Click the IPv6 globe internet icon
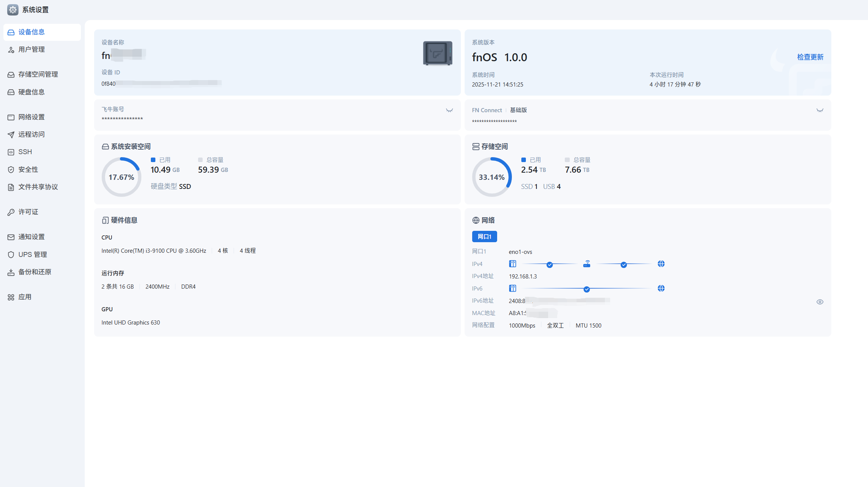The height and width of the screenshot is (487, 868). pos(661,289)
